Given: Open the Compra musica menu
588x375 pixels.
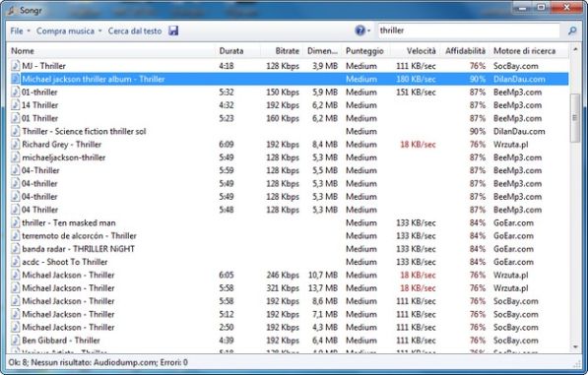Looking at the screenshot, I should [x=65, y=31].
